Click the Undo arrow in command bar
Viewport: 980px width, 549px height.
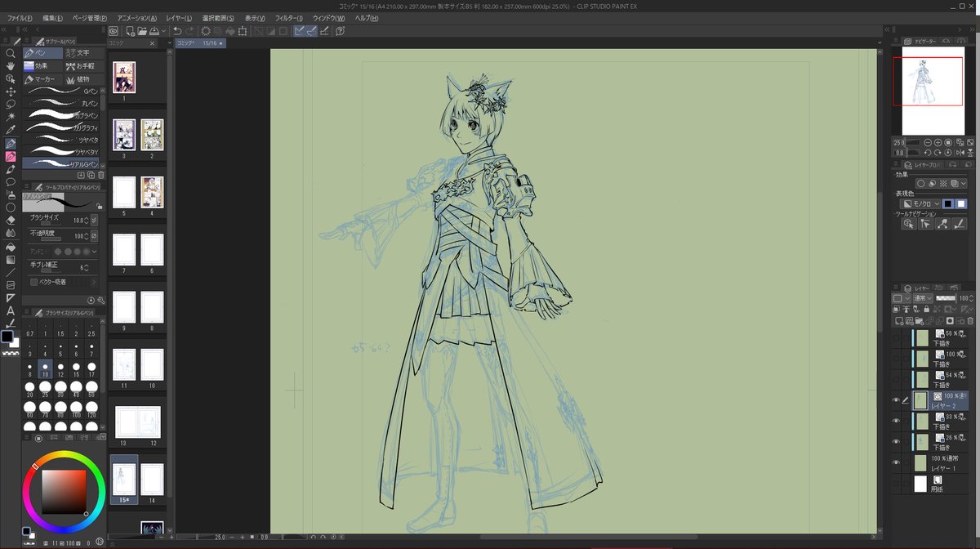(x=177, y=31)
